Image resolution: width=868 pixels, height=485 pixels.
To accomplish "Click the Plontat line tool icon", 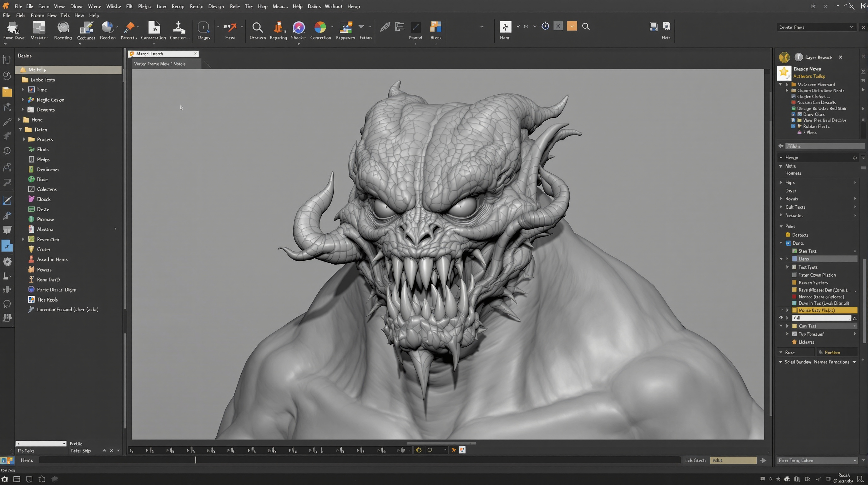I will [415, 27].
